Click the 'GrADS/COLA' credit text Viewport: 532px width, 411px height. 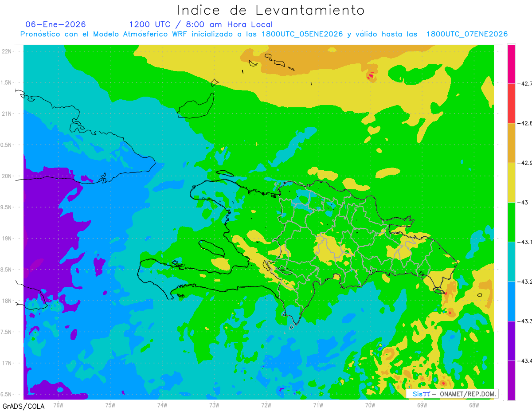[23, 406]
